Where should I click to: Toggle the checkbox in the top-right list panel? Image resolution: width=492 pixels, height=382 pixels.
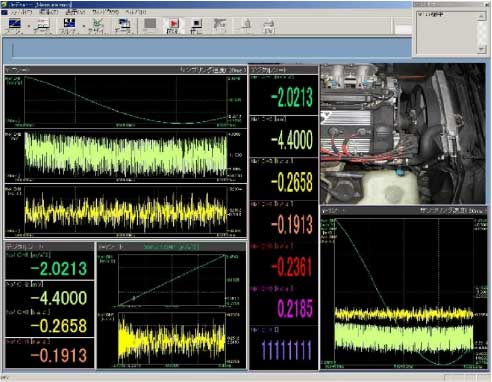(420, 14)
